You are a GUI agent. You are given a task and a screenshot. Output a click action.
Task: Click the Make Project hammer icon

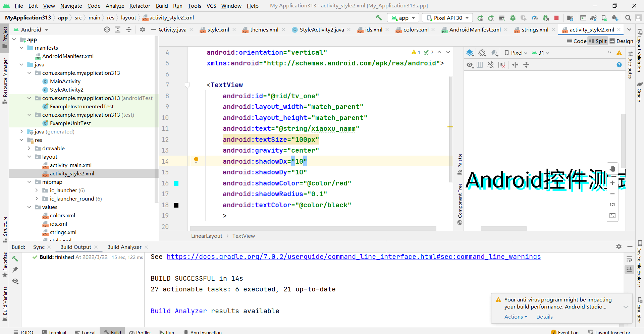click(379, 18)
